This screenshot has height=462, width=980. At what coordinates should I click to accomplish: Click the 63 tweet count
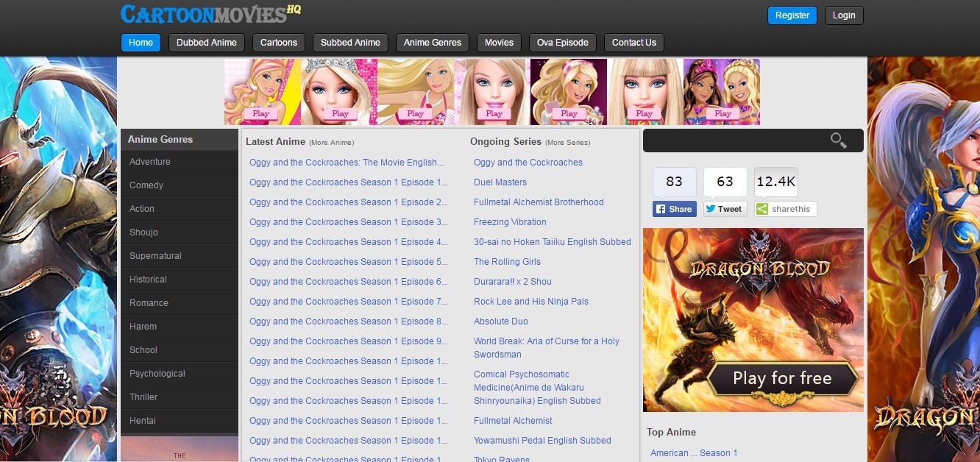[725, 182]
